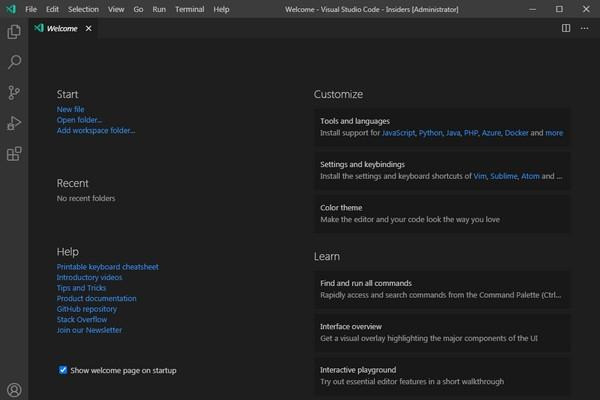Install Vim keybindings link
This screenshot has height=400, width=600.
(x=480, y=176)
